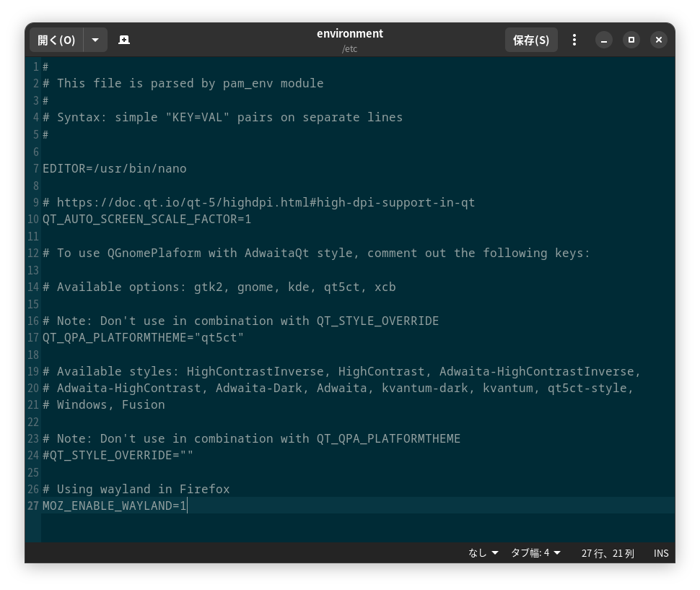Click the QT_AUTO_SCREEN_SCALE_FACTOR=1 line
700x590 pixels.
coord(147,220)
